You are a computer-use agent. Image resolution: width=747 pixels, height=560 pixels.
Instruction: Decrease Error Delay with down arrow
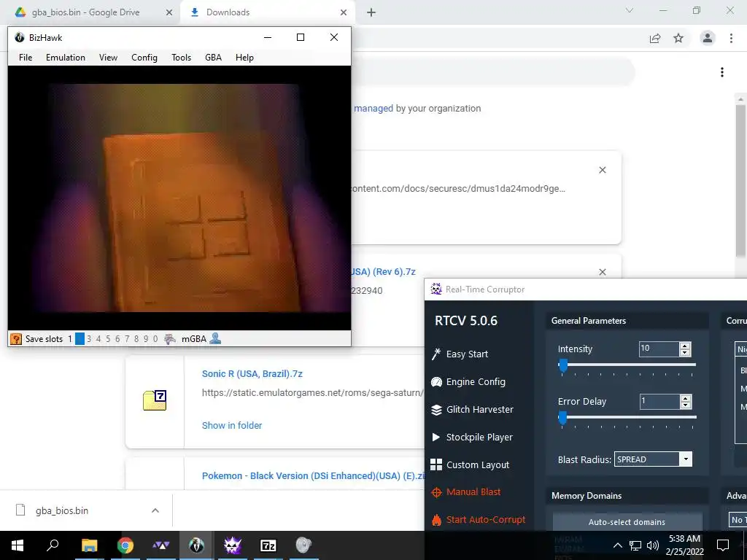click(686, 405)
